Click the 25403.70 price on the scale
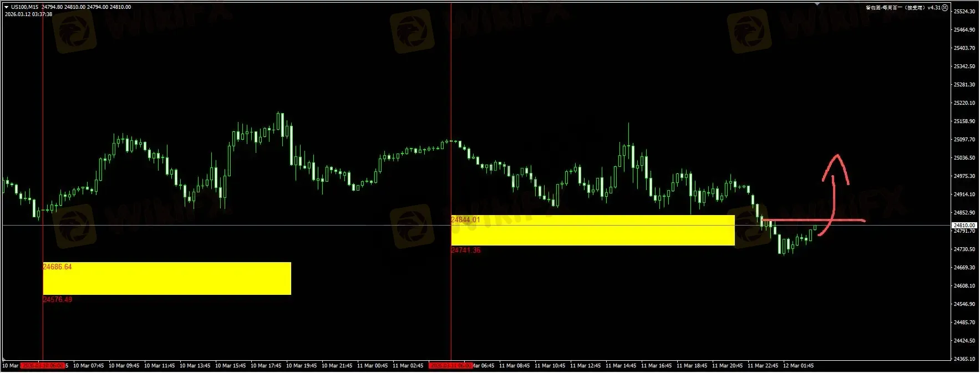Image resolution: width=980 pixels, height=373 pixels. pos(964,48)
